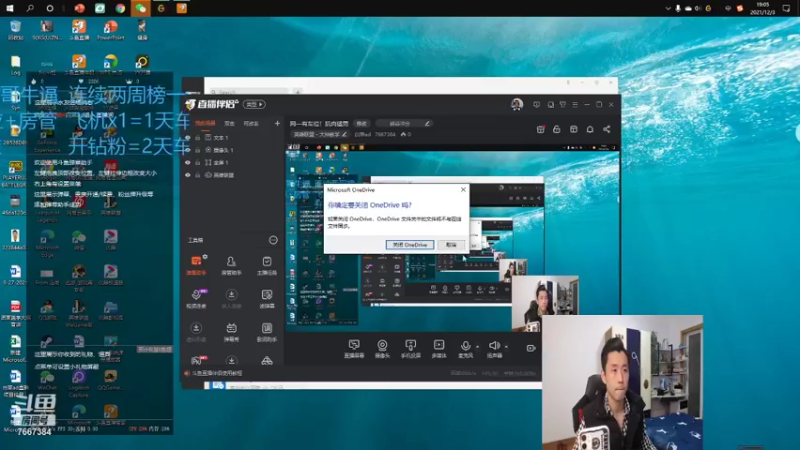This screenshot has height=450, width=800.
Task: Edit the 英雄联盟 category pencil icon
Action: pos(344,135)
